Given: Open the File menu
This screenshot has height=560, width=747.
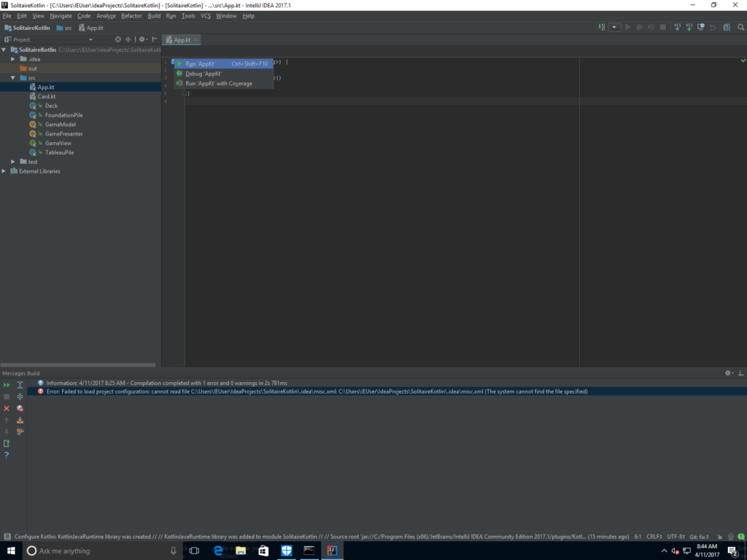Looking at the screenshot, I should (7, 16).
